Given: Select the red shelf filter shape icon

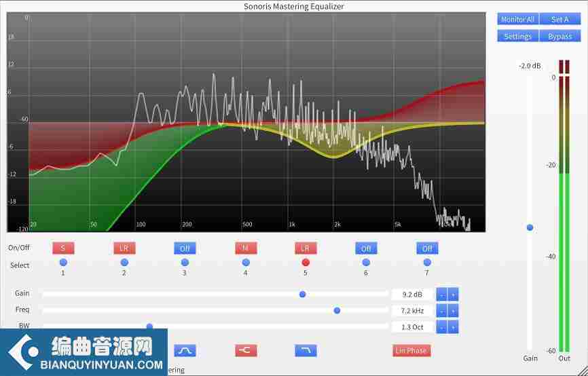Looking at the screenshot, I should pyautogui.click(x=246, y=350).
